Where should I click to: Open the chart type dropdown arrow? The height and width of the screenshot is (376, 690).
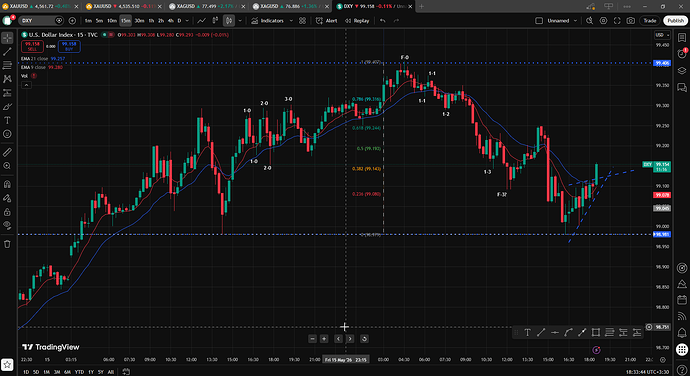[240, 21]
